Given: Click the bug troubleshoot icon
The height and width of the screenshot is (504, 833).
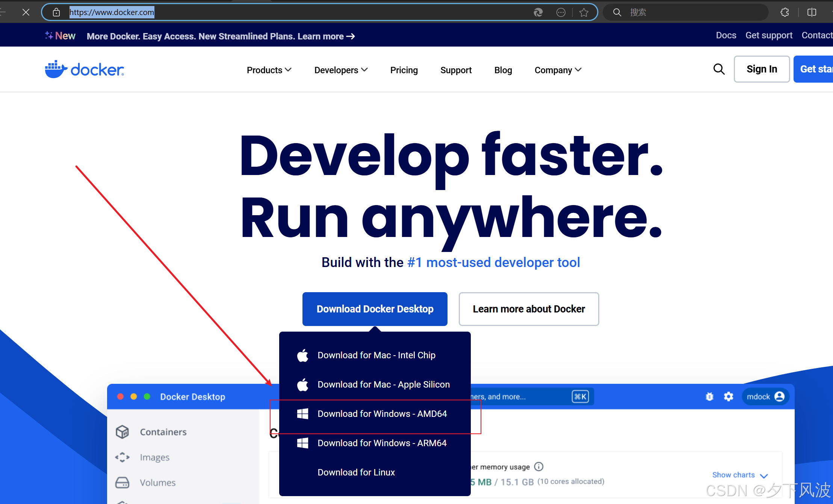Looking at the screenshot, I should (709, 397).
